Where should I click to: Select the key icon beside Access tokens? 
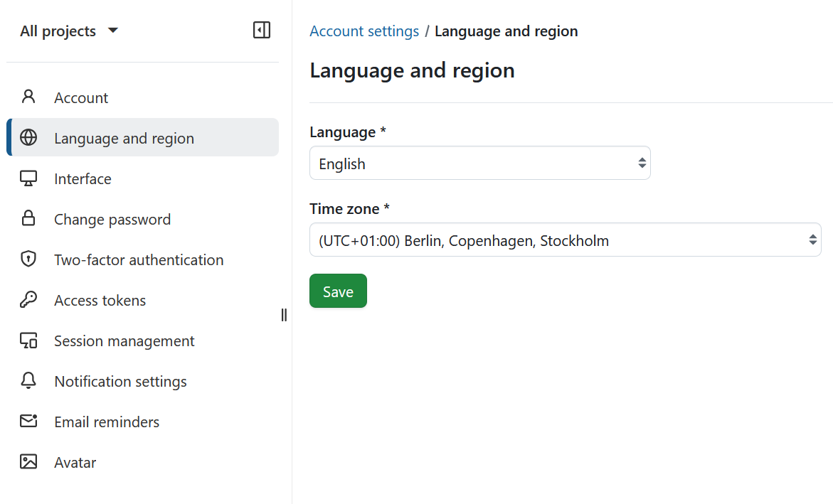click(28, 299)
